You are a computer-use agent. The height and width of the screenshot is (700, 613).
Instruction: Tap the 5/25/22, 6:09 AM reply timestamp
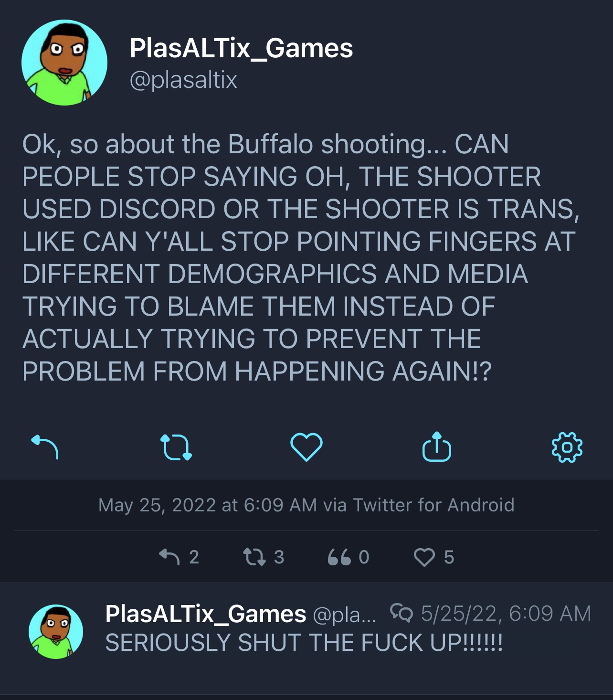(506, 613)
